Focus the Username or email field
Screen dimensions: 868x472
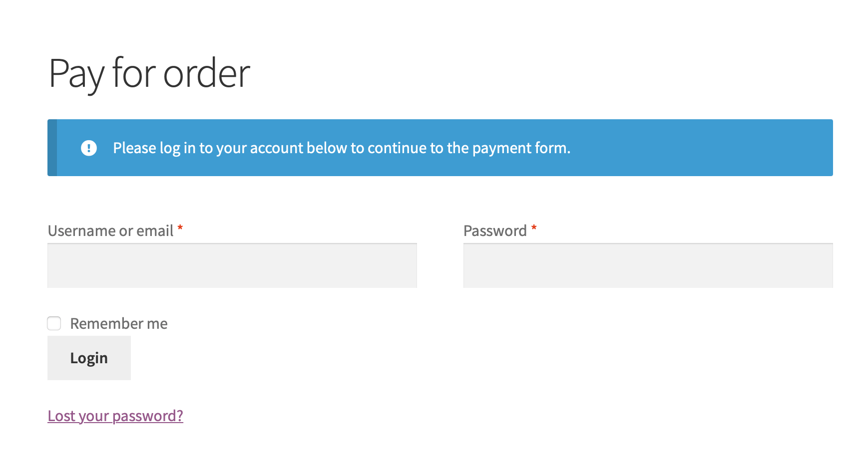pyautogui.click(x=232, y=265)
